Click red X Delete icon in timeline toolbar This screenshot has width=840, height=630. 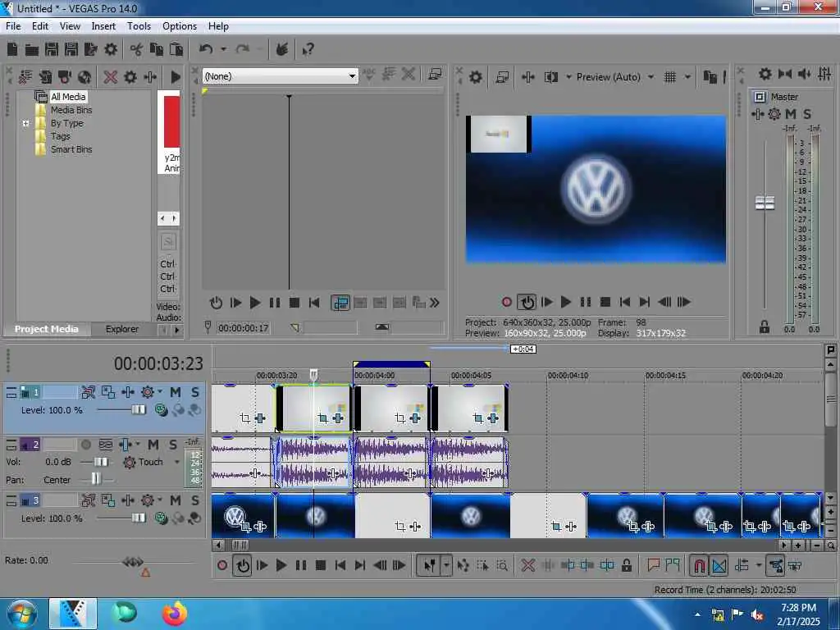527,565
